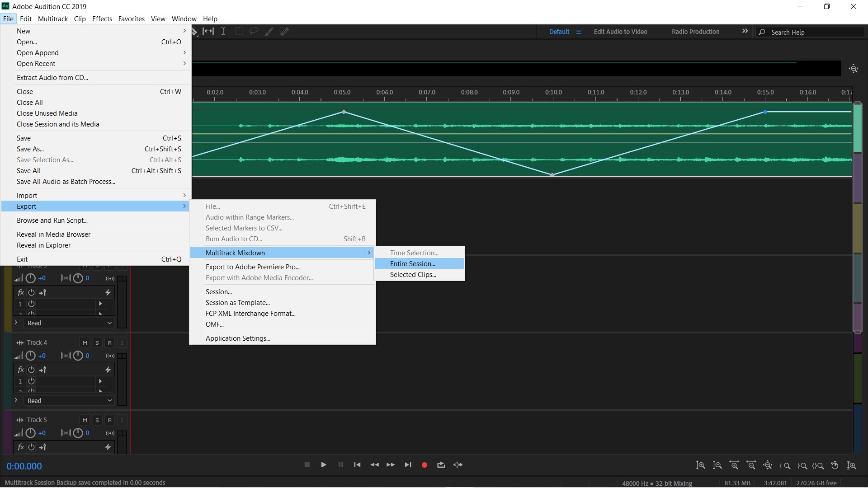868x488 pixels.
Task: Switch to the Radio Production workspace
Action: point(695,32)
